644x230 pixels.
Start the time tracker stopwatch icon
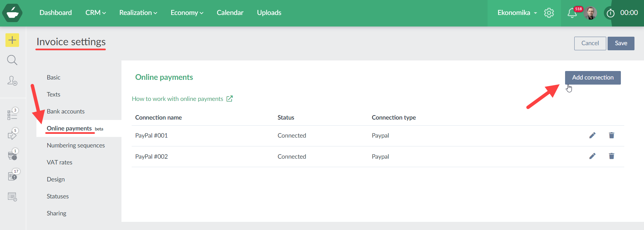pyautogui.click(x=611, y=13)
